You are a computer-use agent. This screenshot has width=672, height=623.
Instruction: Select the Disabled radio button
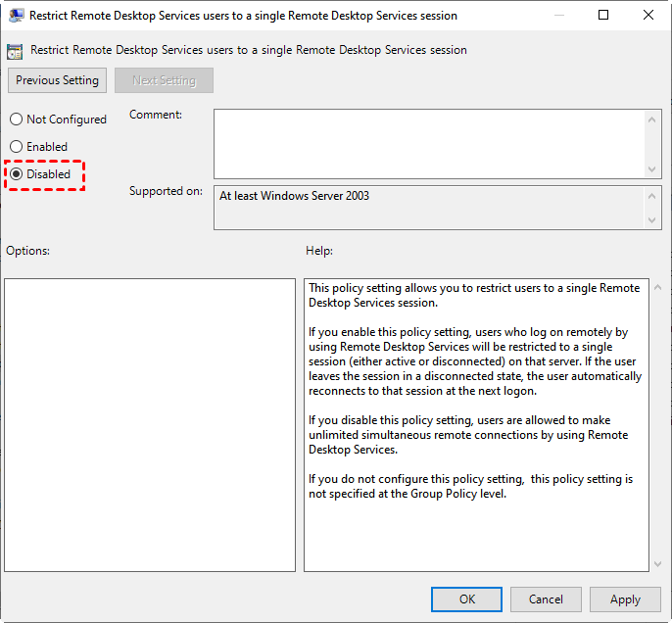pos(16,174)
